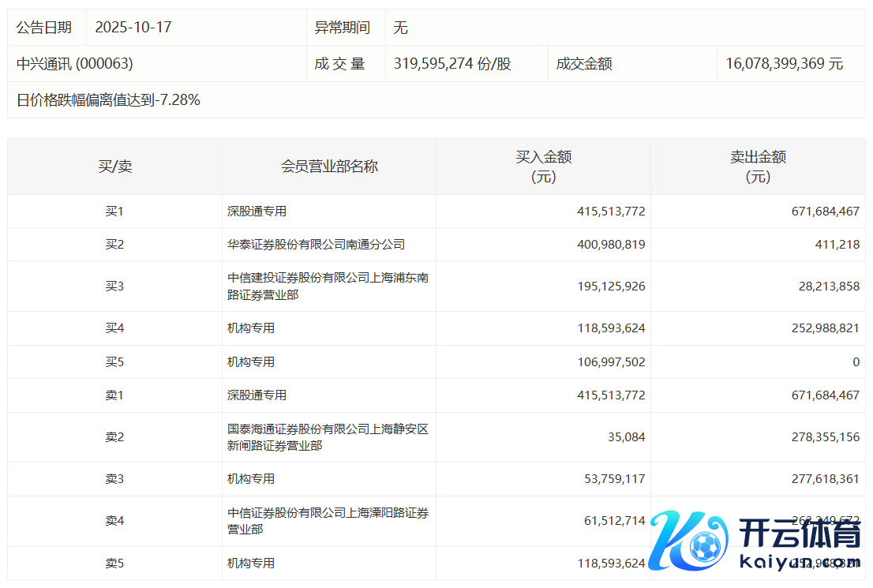This screenshot has width=873, height=588.
Task: Click the announcement date 2025-10-17
Action: point(133,28)
